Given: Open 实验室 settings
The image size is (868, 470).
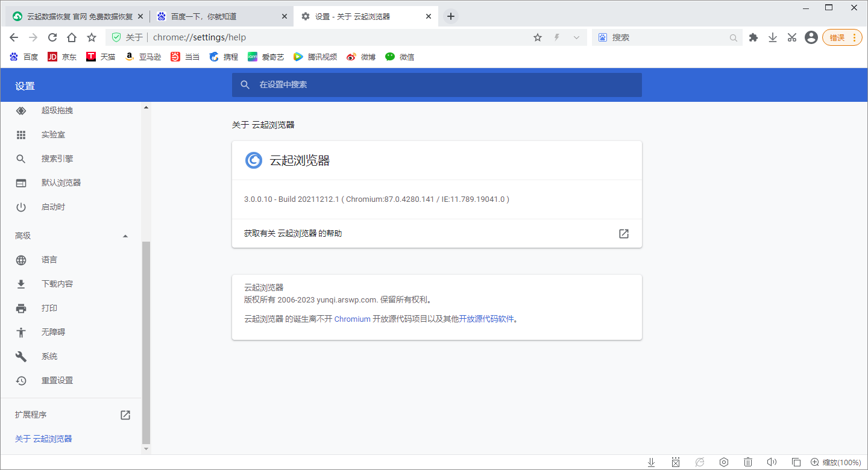Looking at the screenshot, I should point(71,135).
